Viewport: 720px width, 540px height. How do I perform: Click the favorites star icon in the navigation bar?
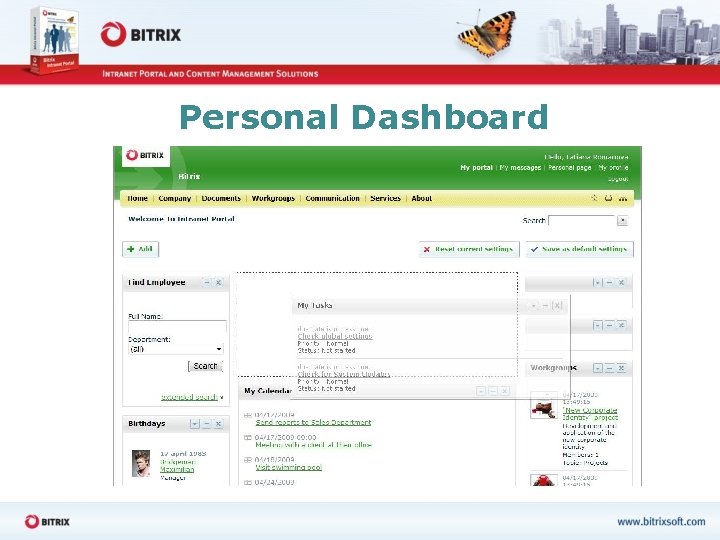click(594, 198)
